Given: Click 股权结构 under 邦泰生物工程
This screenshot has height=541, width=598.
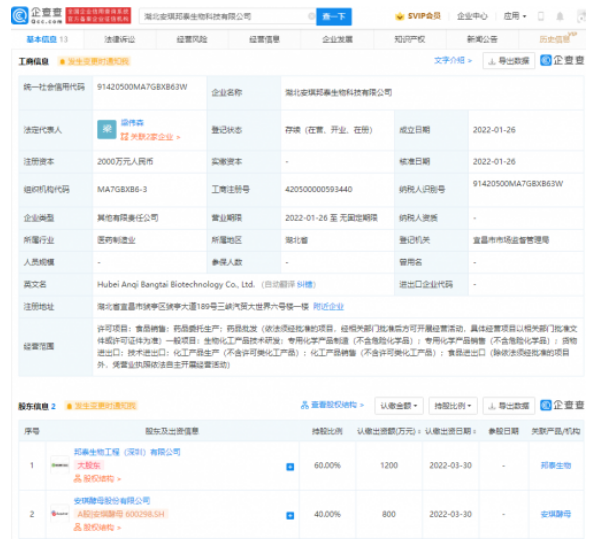Looking at the screenshot, I should [x=97, y=478].
